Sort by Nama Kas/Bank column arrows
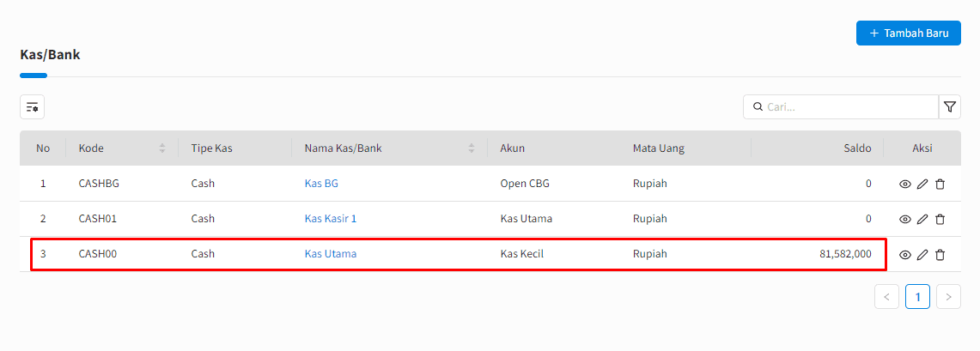The width and height of the screenshot is (980, 351). (x=471, y=148)
